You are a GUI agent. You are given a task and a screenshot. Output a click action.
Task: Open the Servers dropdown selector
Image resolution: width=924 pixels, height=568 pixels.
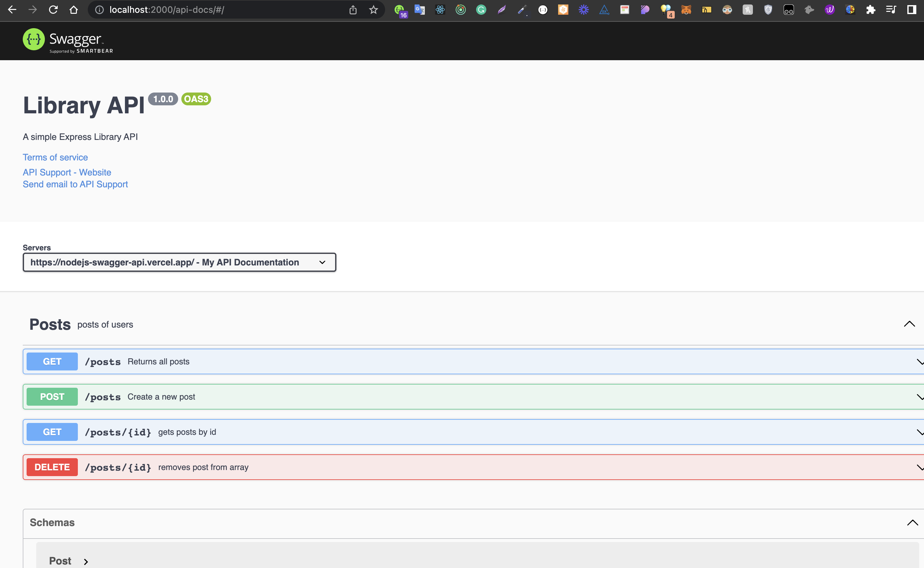point(179,262)
